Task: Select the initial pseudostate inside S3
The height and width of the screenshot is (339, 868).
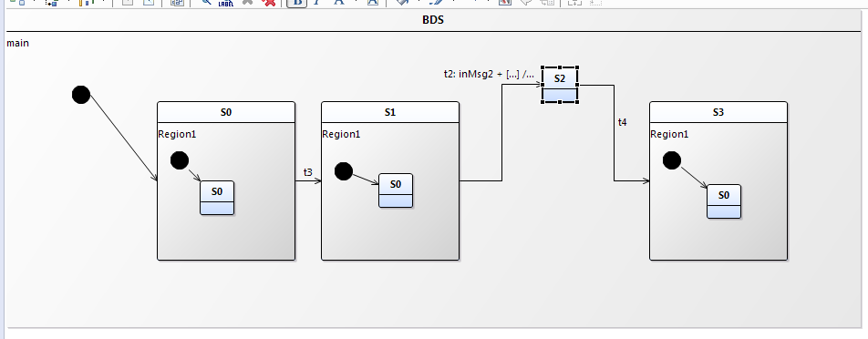Action: pyautogui.click(x=672, y=160)
